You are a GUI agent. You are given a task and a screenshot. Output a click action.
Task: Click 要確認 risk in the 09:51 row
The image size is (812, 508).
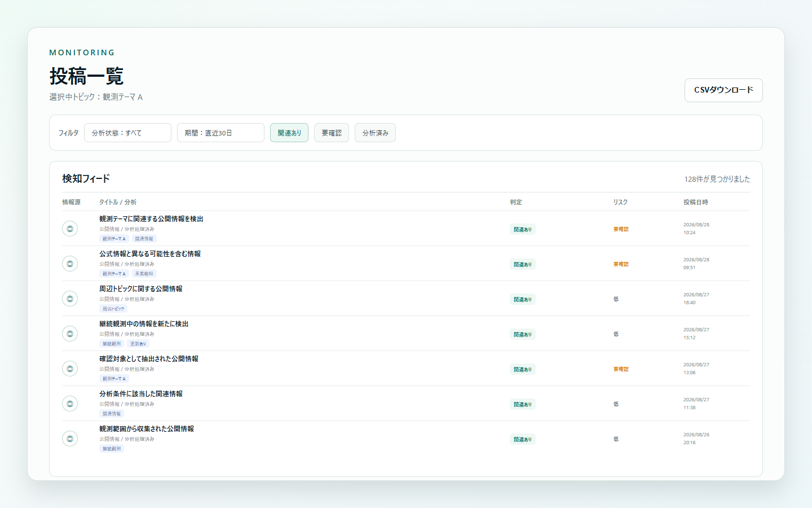621,264
